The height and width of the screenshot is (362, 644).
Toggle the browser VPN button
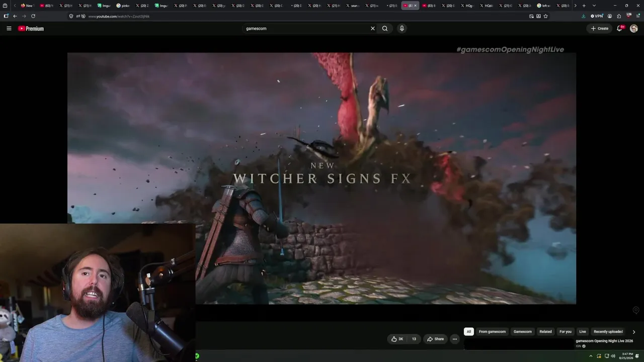[597, 16]
